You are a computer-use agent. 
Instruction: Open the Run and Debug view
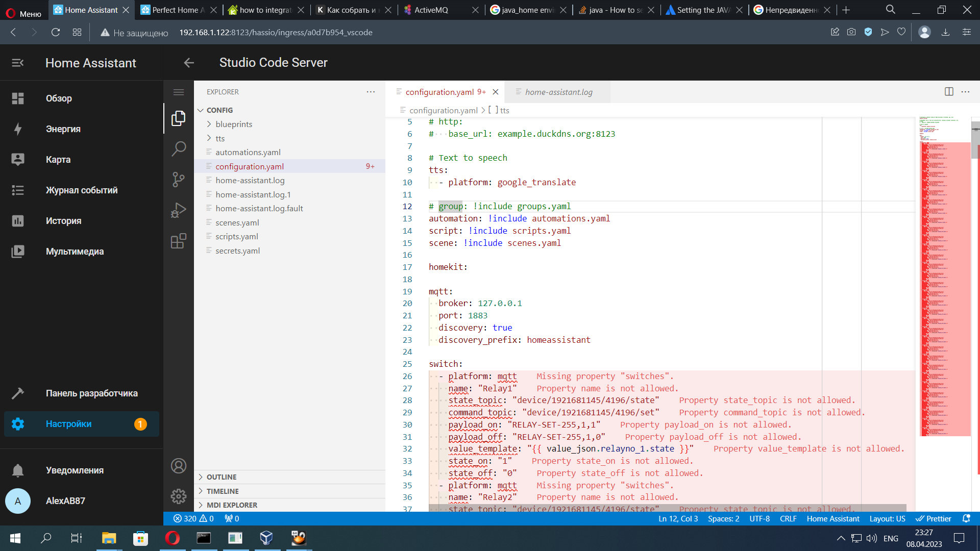179,210
